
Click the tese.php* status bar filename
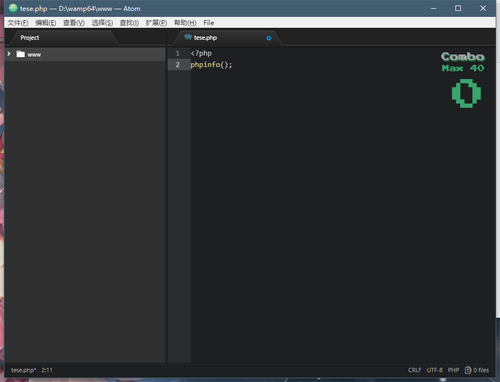click(x=23, y=370)
